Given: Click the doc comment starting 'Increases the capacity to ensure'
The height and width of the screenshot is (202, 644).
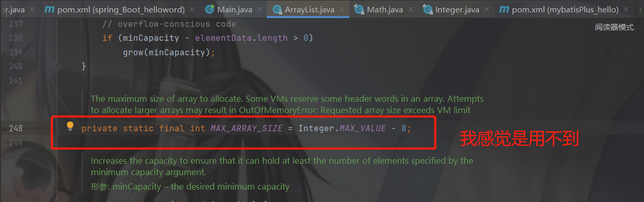Looking at the screenshot, I should tap(282, 166).
